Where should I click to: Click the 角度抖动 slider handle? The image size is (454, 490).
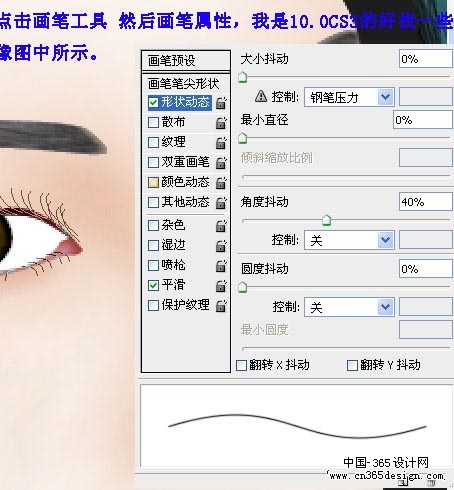(326, 220)
